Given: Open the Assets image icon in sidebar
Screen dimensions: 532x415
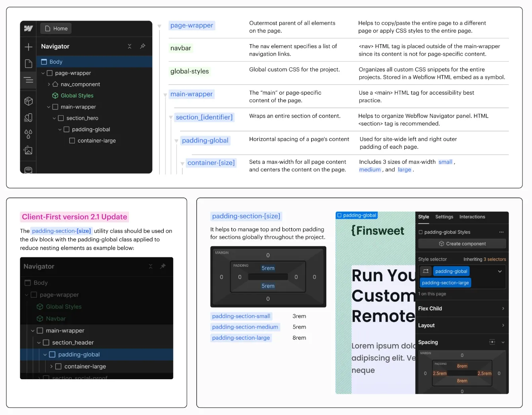Looking at the screenshot, I should click(x=28, y=150).
